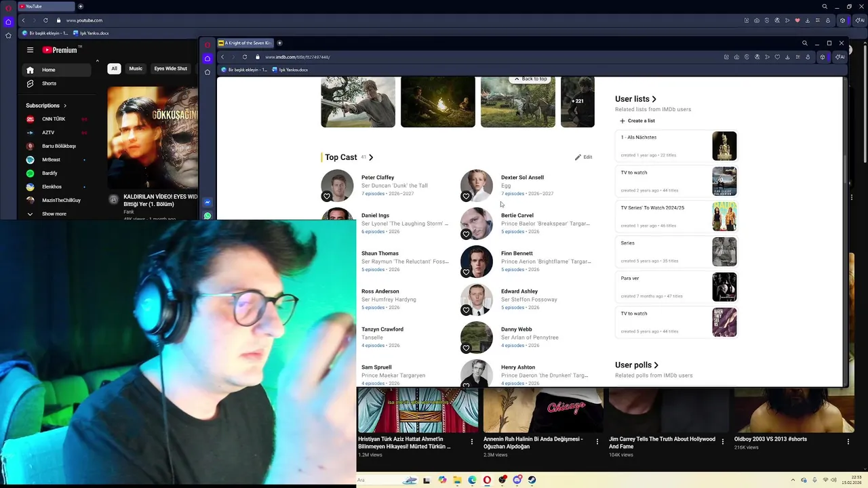Open File Explorer from the taskbar
This screenshot has width=868, height=488.
457,480
